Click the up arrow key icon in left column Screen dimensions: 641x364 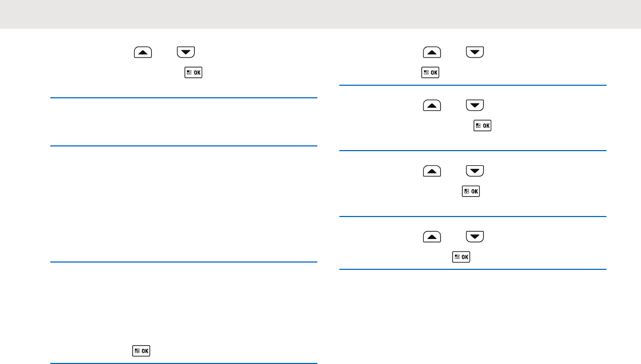[143, 52]
